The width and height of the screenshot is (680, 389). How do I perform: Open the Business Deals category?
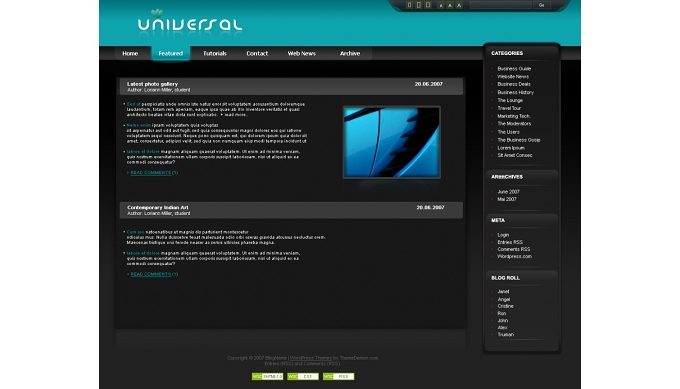(x=514, y=84)
